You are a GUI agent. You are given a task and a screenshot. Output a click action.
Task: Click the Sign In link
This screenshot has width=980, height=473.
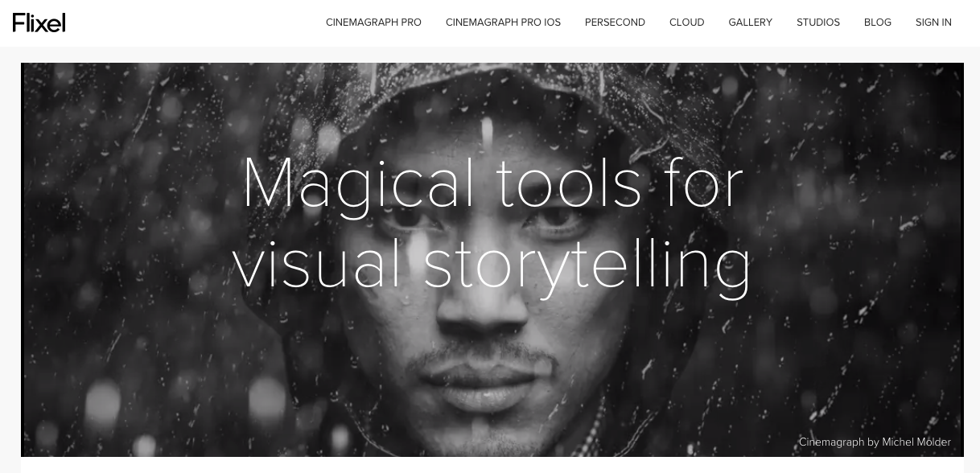933,23
